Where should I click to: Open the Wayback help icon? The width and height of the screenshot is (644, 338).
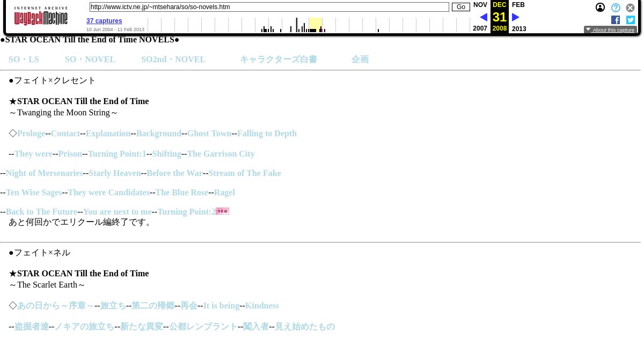coord(616,8)
